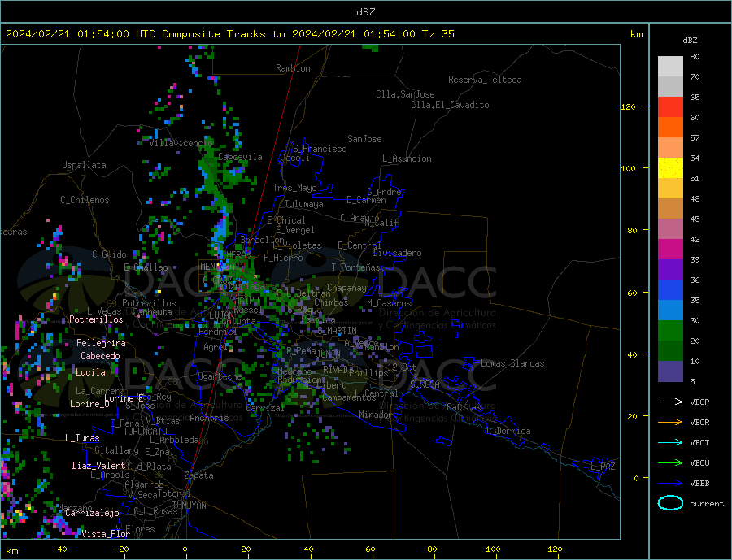The image size is (732, 560).
Task: Click the cyan 'current' ellipse legend symbol
Action: (670, 503)
